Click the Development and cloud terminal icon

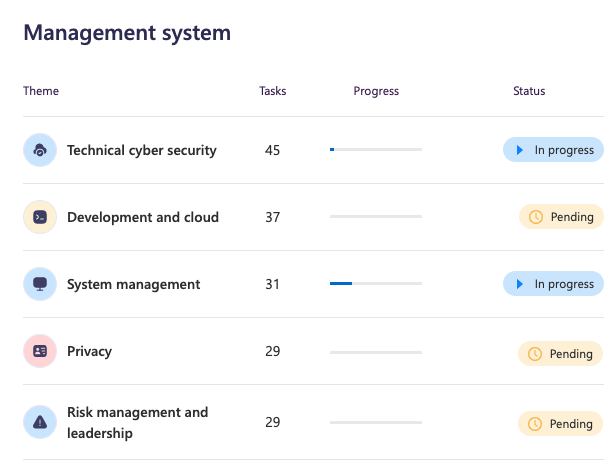coord(40,217)
